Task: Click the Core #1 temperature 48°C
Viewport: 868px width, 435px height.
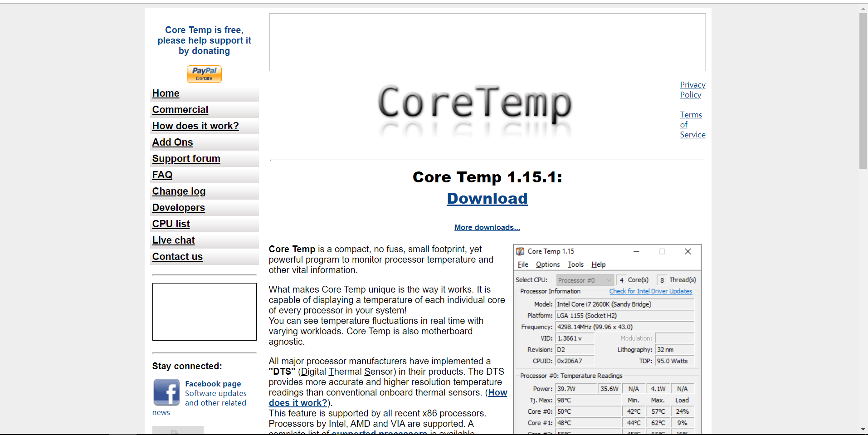Action: click(x=588, y=423)
